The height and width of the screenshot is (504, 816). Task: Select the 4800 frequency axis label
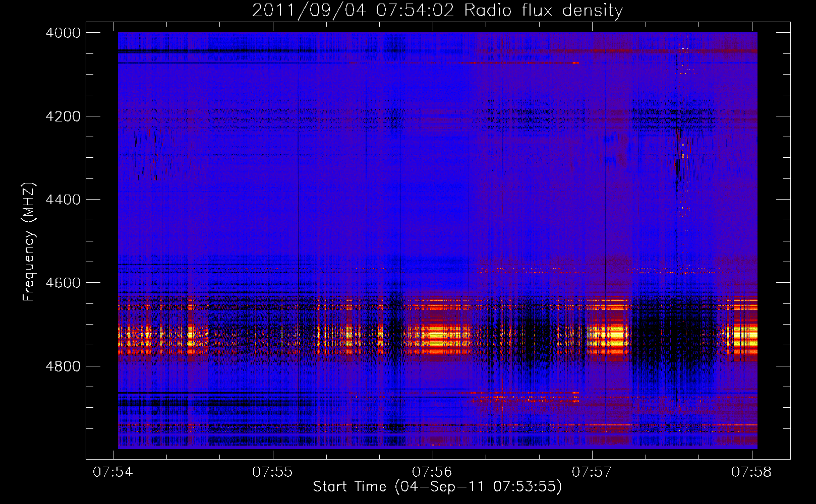[x=63, y=366]
